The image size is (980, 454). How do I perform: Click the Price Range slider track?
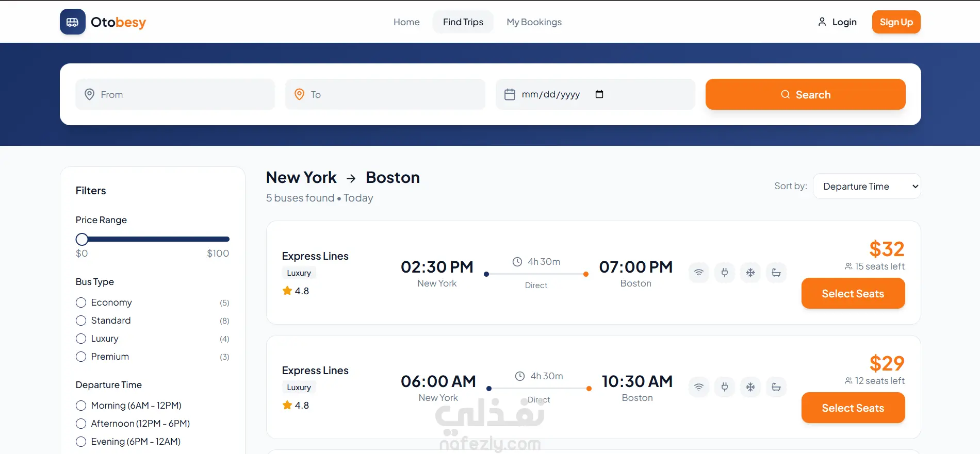click(x=153, y=239)
